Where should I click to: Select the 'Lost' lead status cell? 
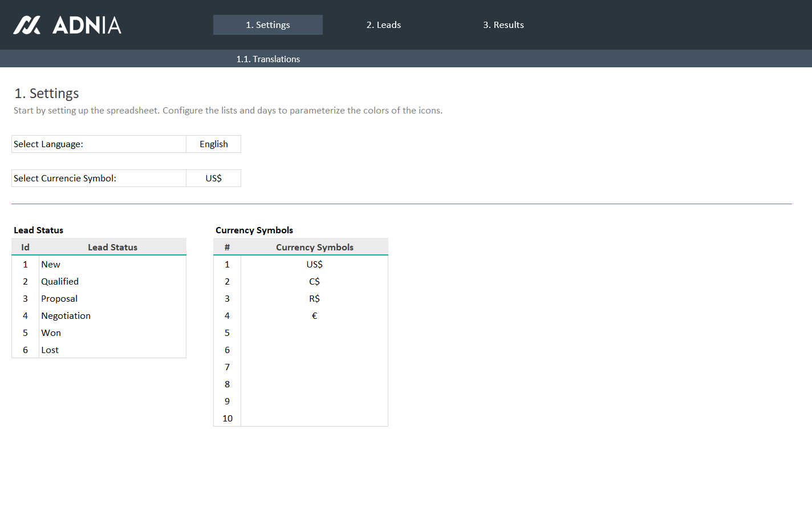coord(112,350)
